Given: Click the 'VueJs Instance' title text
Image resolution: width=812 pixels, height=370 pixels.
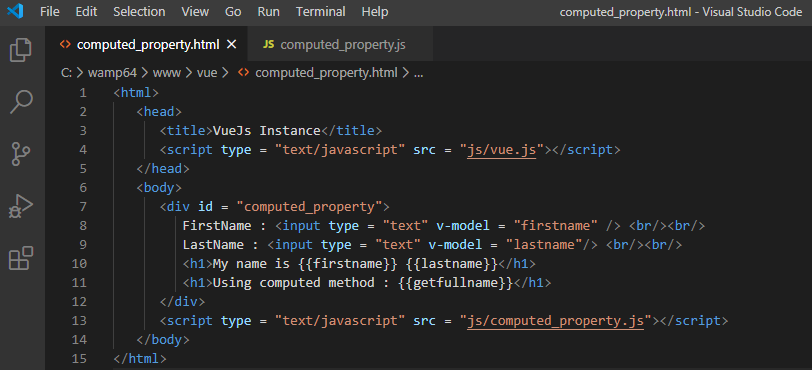Looking at the screenshot, I should 267,131.
